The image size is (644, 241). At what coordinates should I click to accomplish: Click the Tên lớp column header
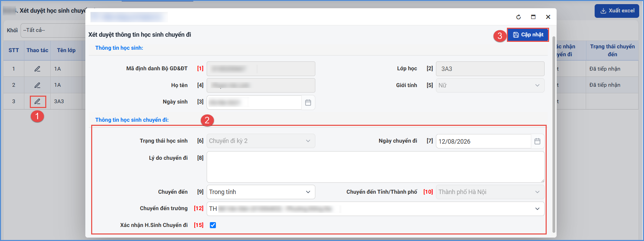click(x=66, y=50)
